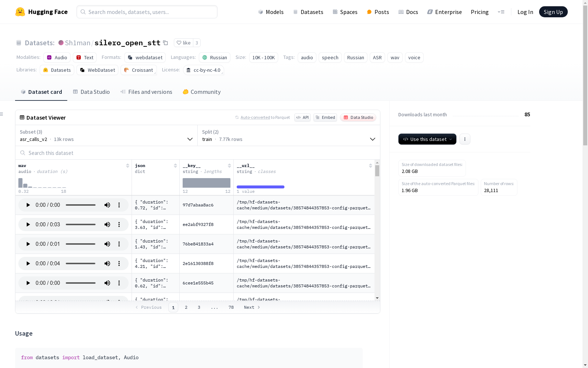
Task: Click the Hugging Face logo
Action: click(42, 12)
